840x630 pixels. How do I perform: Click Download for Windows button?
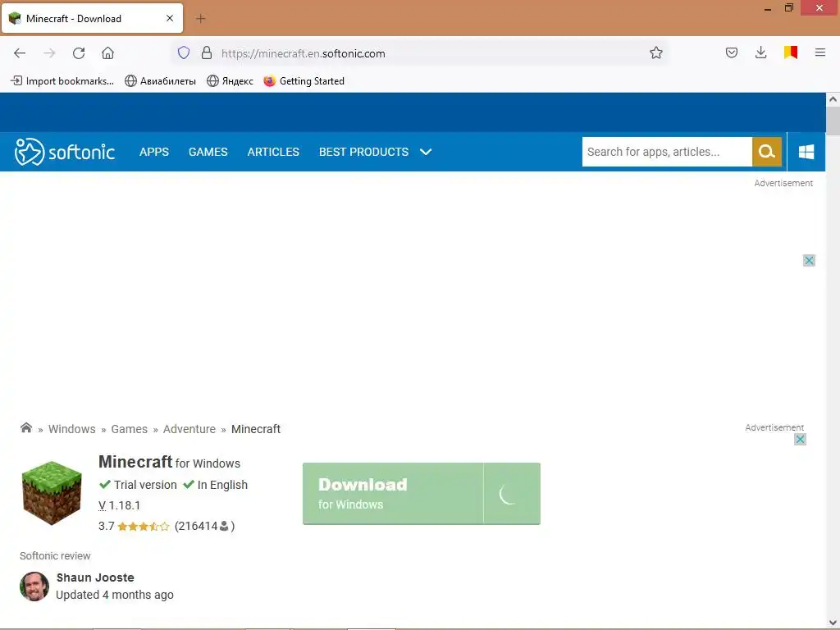(x=393, y=493)
